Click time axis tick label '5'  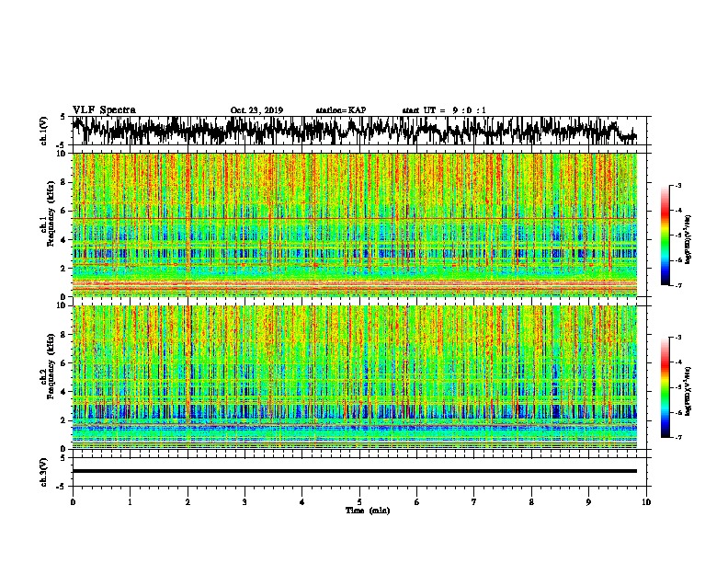(x=359, y=502)
